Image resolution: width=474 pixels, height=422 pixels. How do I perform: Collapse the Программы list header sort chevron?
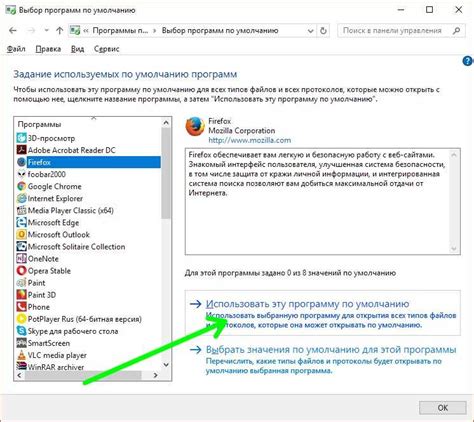point(94,118)
